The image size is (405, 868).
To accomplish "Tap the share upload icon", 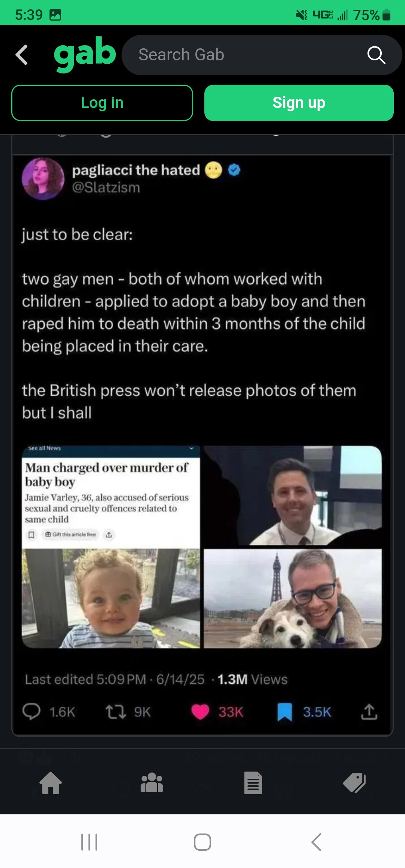I will pos(369,711).
